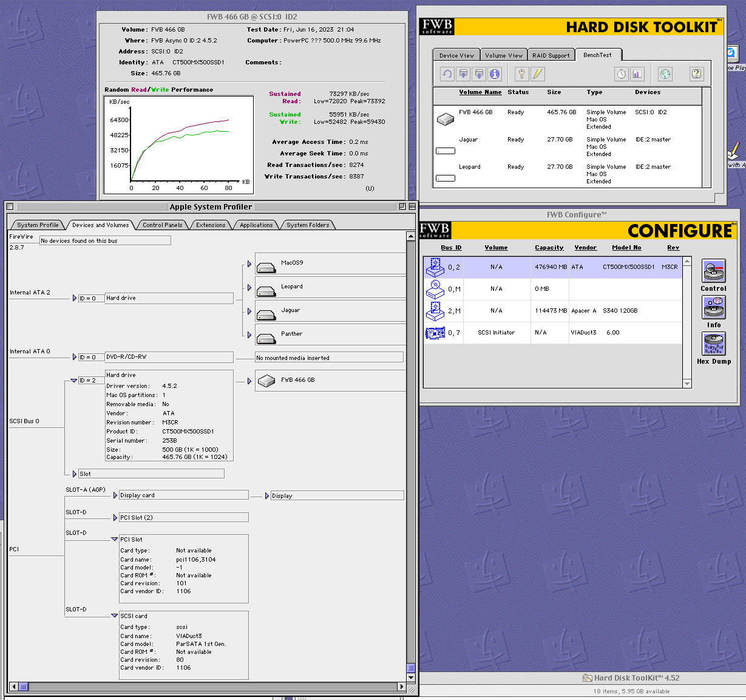746x700 pixels.
Task: Click the Info icon in FWB Configure
Action: (x=714, y=308)
